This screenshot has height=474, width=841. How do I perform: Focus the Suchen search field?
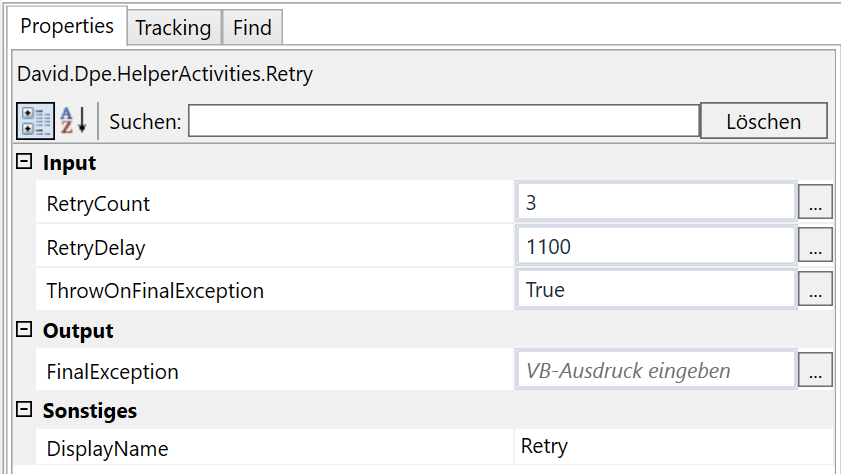(x=443, y=122)
